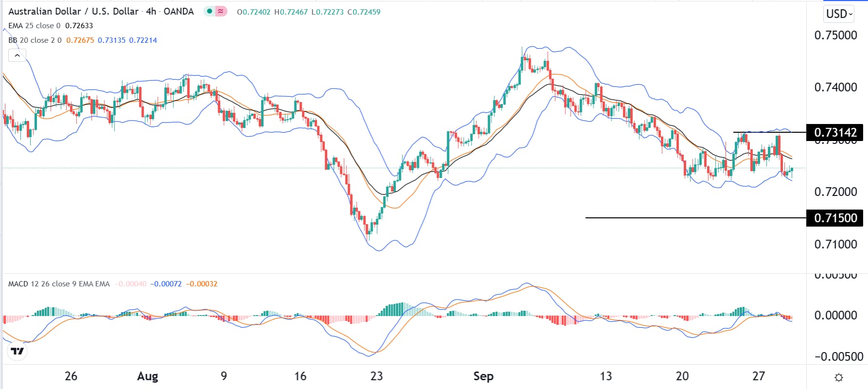The width and height of the screenshot is (868, 389).
Task: Click the Aug date on time axis
Action: tap(148, 376)
